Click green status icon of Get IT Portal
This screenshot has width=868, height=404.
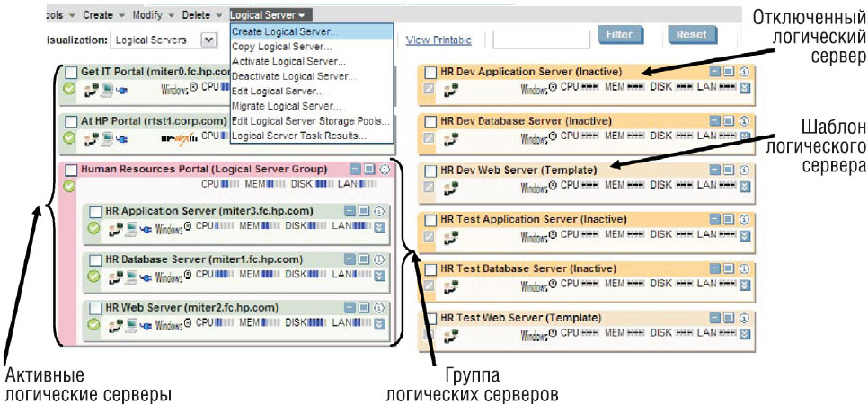click(x=70, y=89)
